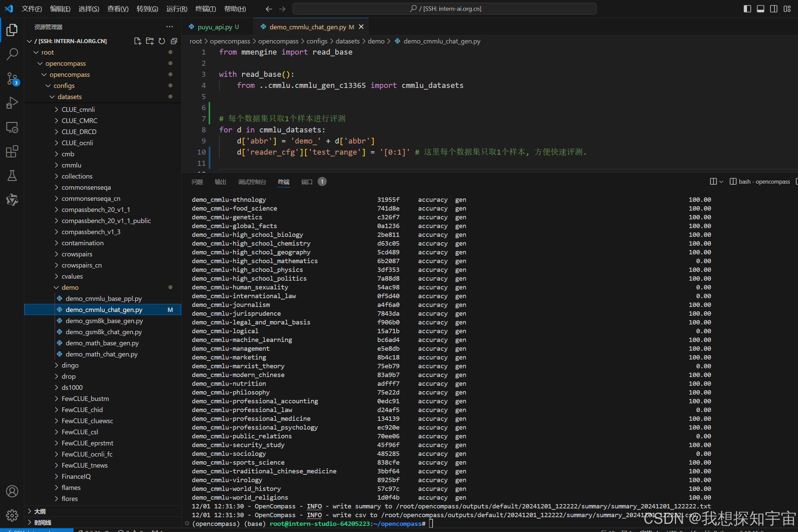
Task: Open demo_gsm8k_chat_gen.py file in explorer
Action: click(x=104, y=332)
